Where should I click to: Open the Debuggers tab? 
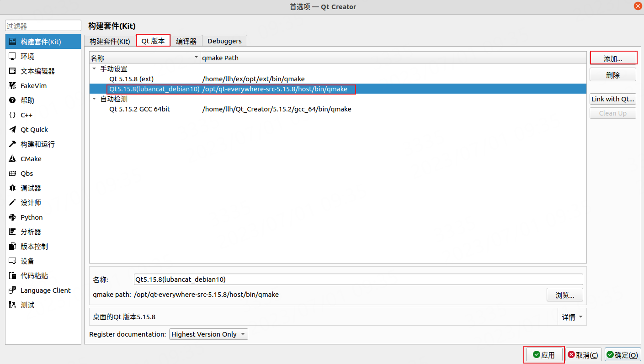click(224, 41)
